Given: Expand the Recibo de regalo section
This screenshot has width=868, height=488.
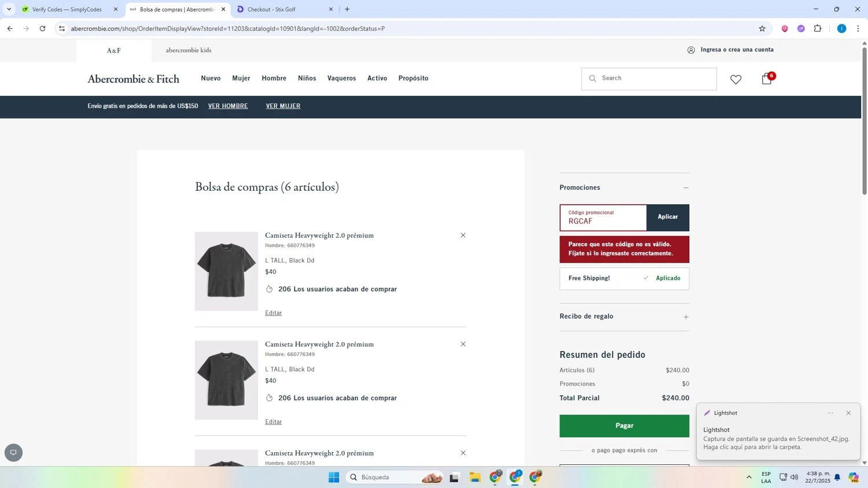Looking at the screenshot, I should click(x=686, y=317).
